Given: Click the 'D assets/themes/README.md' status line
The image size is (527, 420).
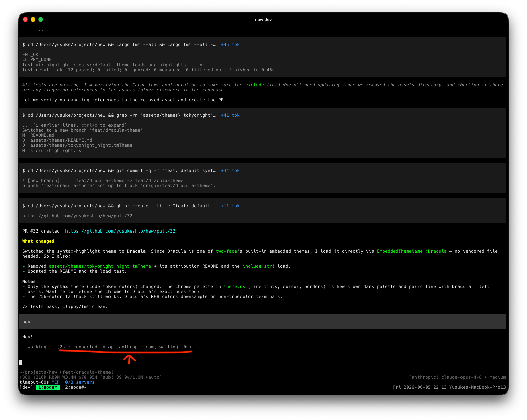Looking at the screenshot, I should pos(57,140).
